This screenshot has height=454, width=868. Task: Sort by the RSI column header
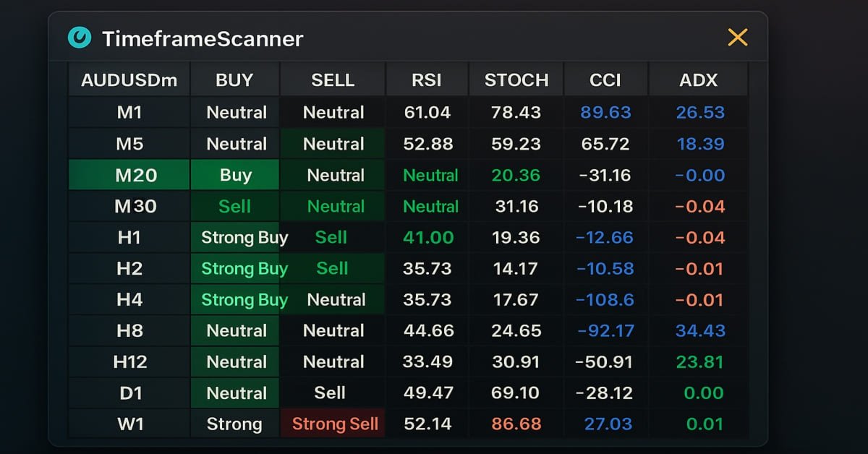point(427,80)
